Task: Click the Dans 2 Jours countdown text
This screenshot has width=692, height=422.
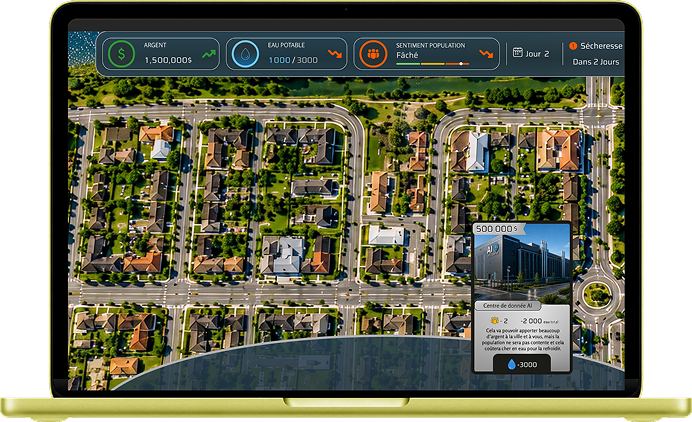Action: pyautogui.click(x=596, y=62)
